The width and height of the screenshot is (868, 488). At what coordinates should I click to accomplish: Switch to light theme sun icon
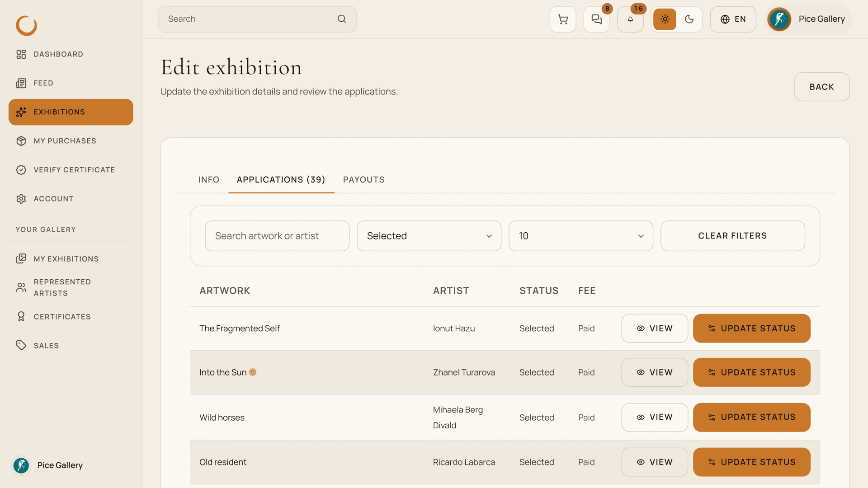point(665,19)
